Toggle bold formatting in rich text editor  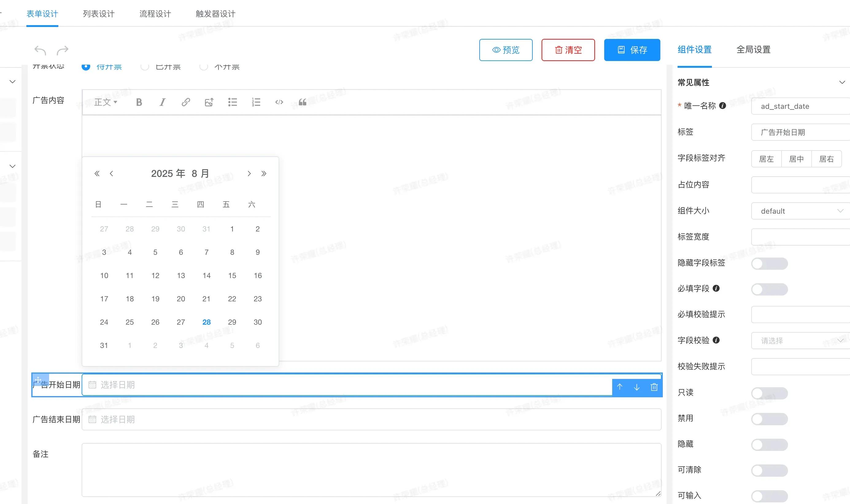coord(139,102)
